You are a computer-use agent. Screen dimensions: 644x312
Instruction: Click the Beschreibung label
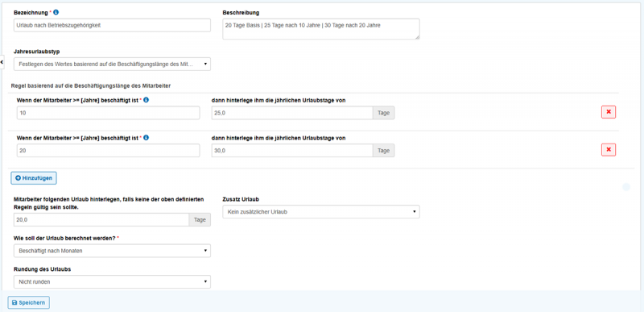pyautogui.click(x=241, y=13)
